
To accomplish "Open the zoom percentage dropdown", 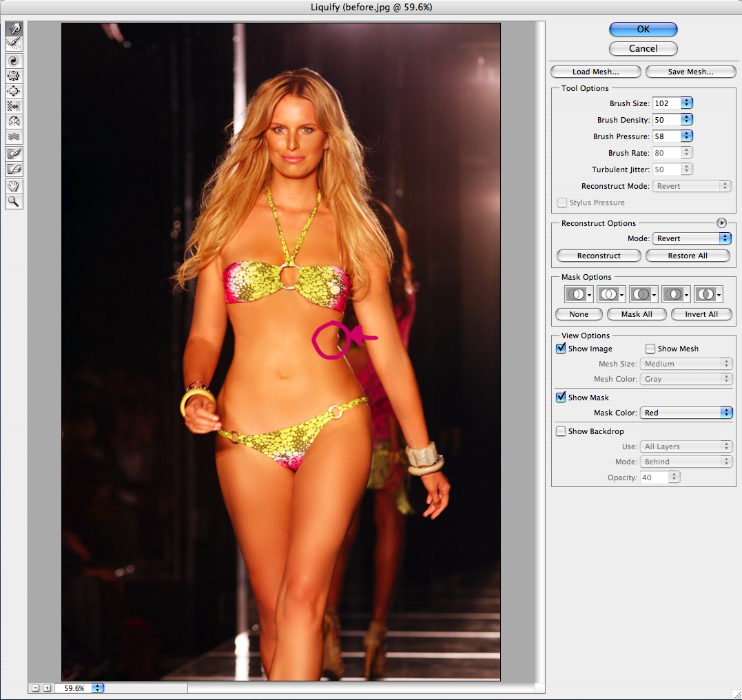I will (97, 688).
